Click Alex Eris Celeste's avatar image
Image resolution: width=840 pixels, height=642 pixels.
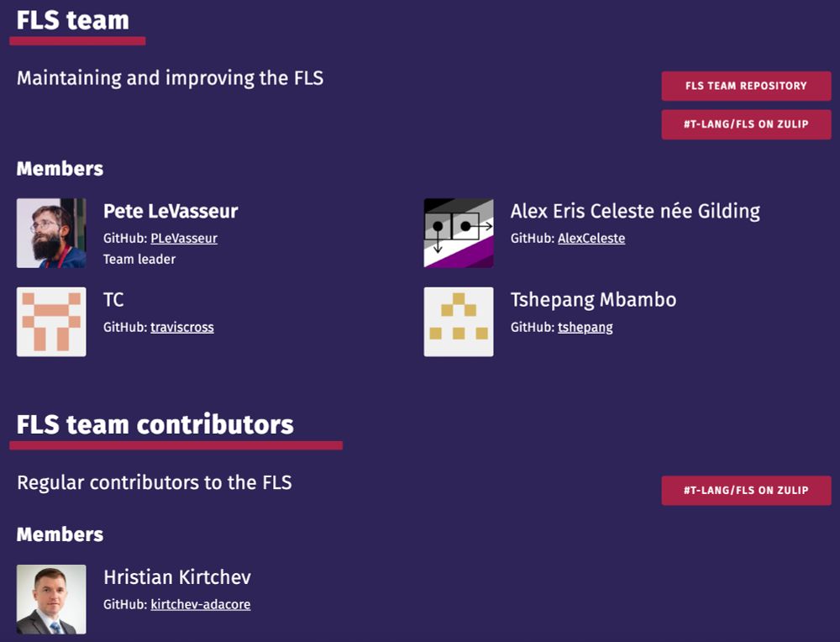click(458, 233)
